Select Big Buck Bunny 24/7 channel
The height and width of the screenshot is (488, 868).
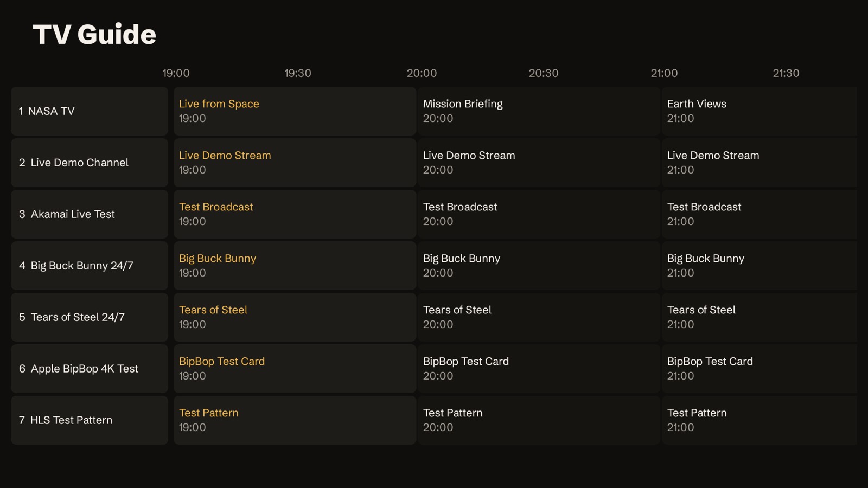coord(90,266)
